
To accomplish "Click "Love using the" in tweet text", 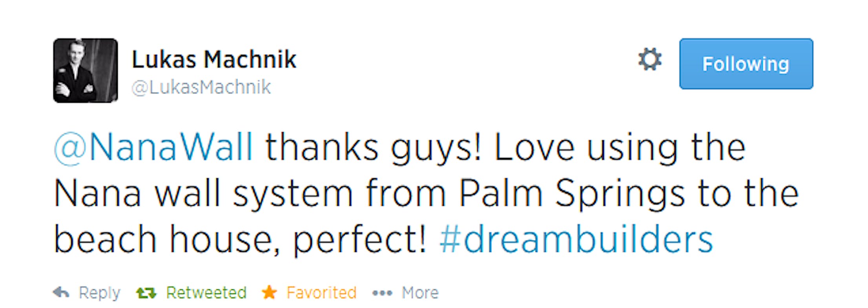I will coord(620,149).
